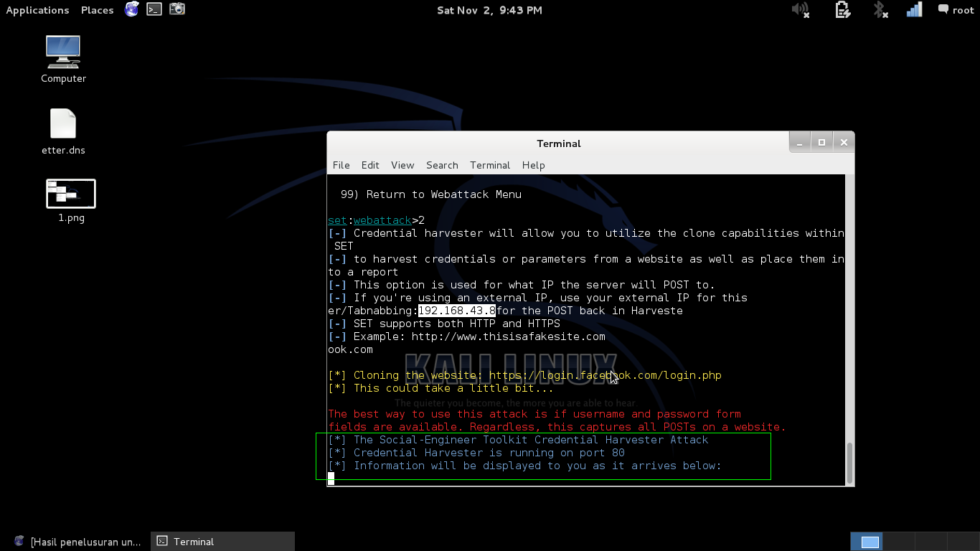The image size is (980, 551).
Task: Click the white cursor block at the terminal prompt
Action: tap(331, 479)
